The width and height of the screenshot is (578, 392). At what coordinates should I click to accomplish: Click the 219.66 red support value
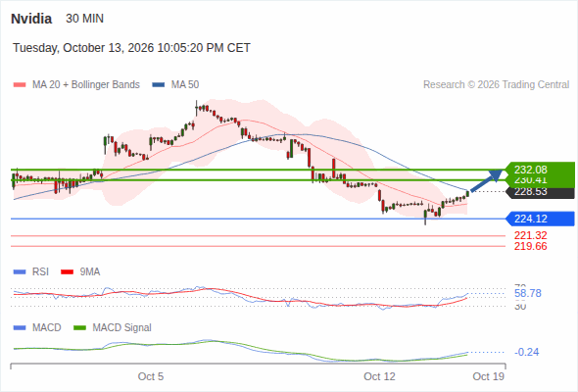point(531,246)
